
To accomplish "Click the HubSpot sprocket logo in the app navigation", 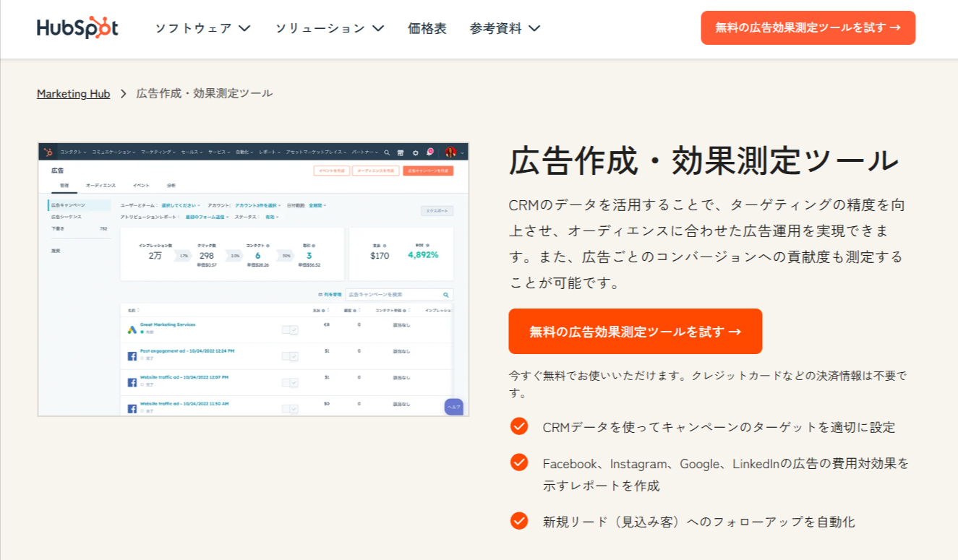I will [x=47, y=150].
